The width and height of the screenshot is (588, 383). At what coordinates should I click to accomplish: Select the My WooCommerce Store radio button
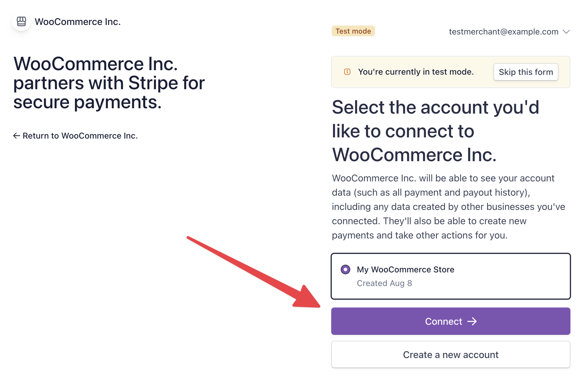click(x=345, y=270)
